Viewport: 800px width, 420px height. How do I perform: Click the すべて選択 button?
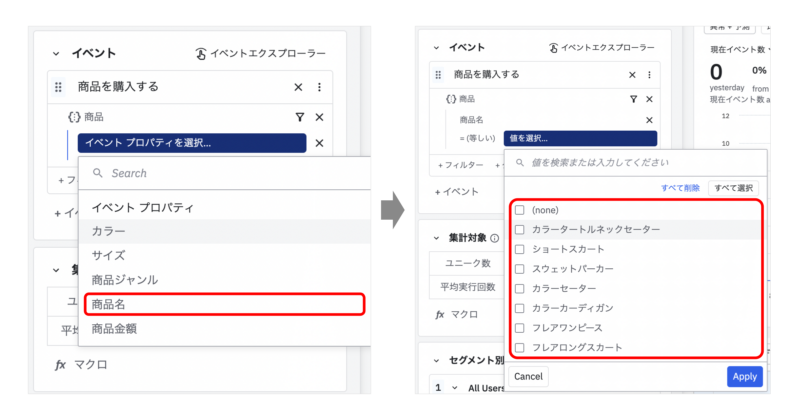[733, 188]
